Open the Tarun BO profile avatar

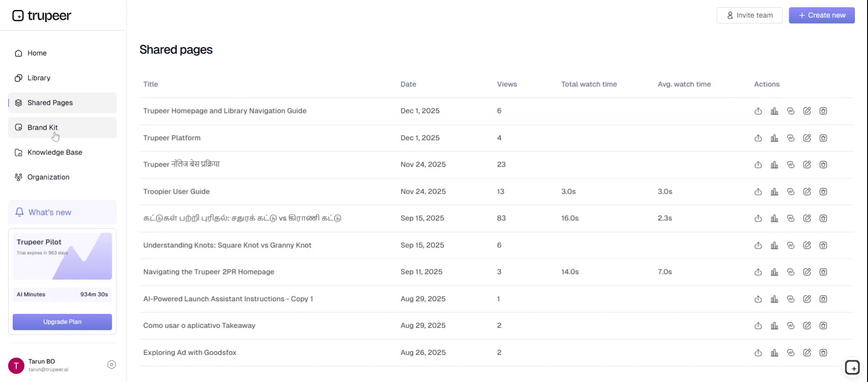click(x=16, y=365)
